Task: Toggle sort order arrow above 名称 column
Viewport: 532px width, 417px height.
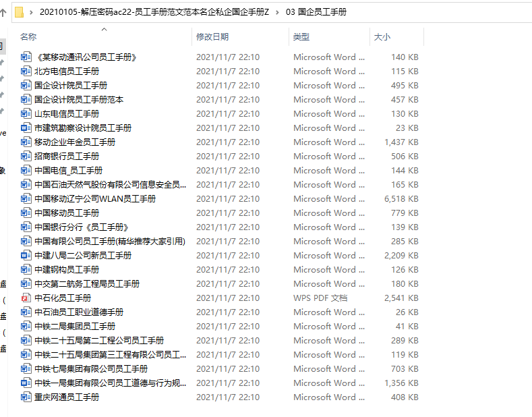Action: [104, 29]
